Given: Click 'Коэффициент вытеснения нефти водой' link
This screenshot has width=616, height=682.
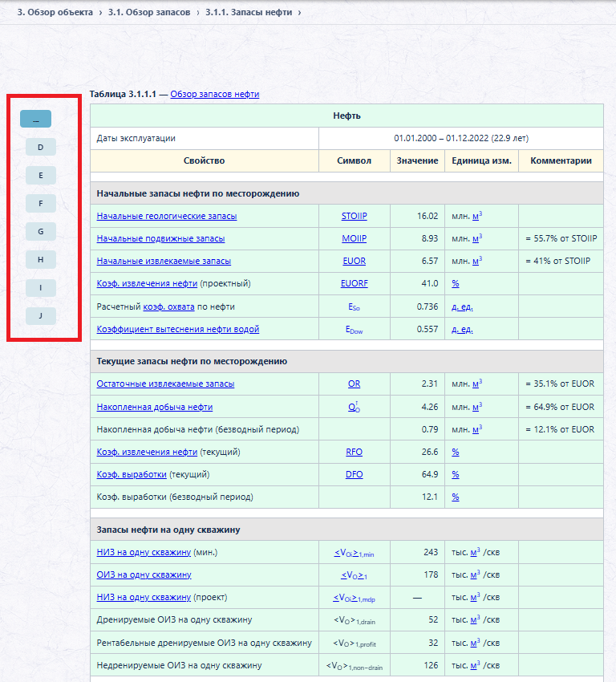Looking at the screenshot, I should click(178, 329).
